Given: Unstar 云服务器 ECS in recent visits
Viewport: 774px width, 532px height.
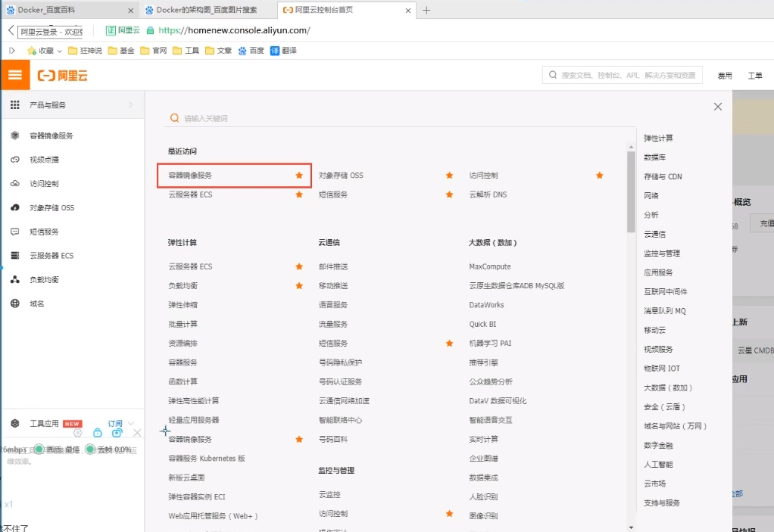Looking at the screenshot, I should pos(298,194).
